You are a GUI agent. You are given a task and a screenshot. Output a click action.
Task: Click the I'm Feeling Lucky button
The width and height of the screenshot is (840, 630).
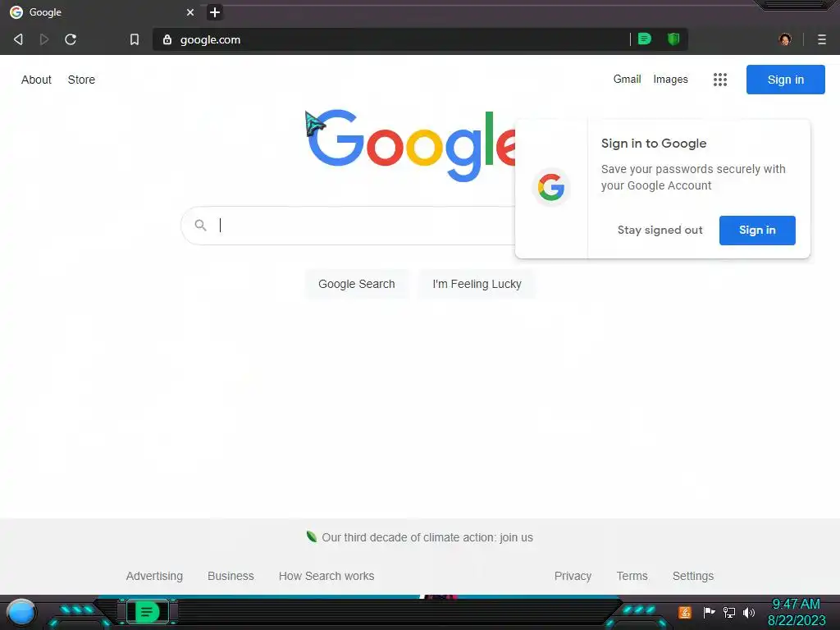pyautogui.click(x=477, y=284)
